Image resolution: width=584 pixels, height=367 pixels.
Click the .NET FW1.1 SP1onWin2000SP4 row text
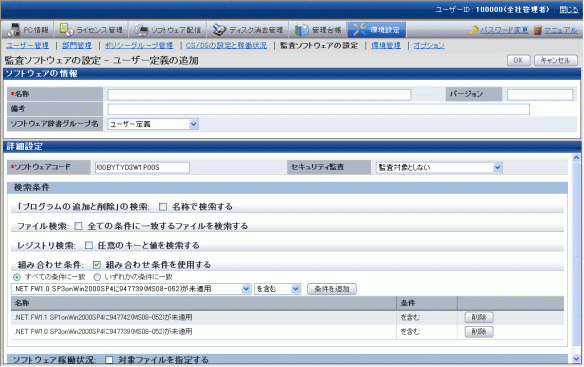[104, 317]
